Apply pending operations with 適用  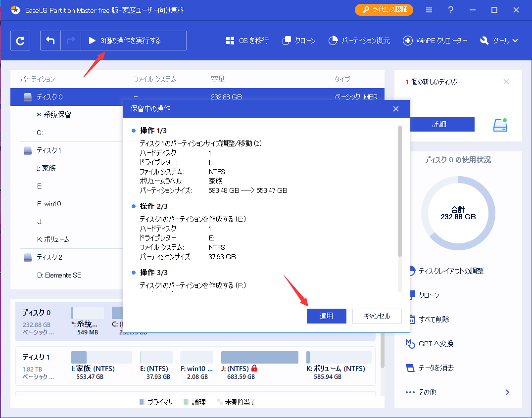click(x=327, y=316)
